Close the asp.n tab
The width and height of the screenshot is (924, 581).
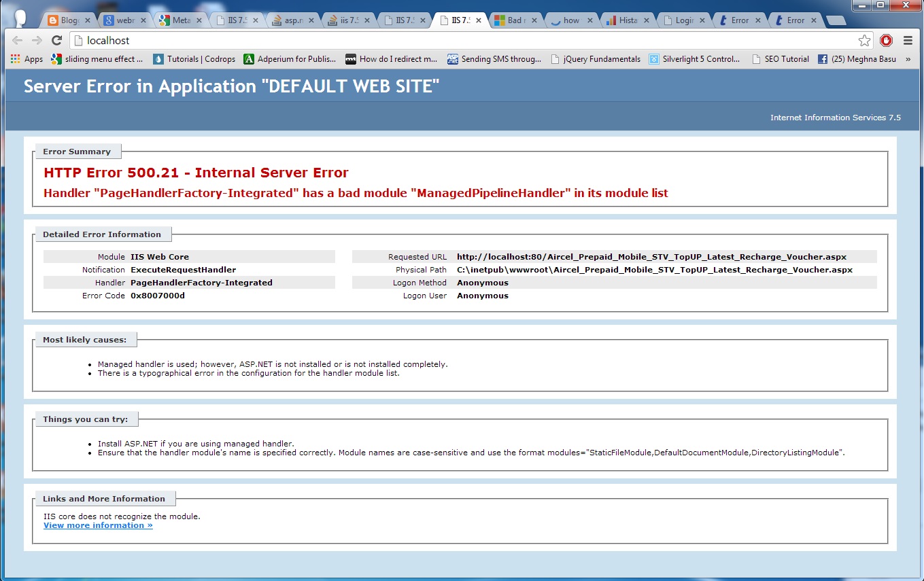point(310,20)
